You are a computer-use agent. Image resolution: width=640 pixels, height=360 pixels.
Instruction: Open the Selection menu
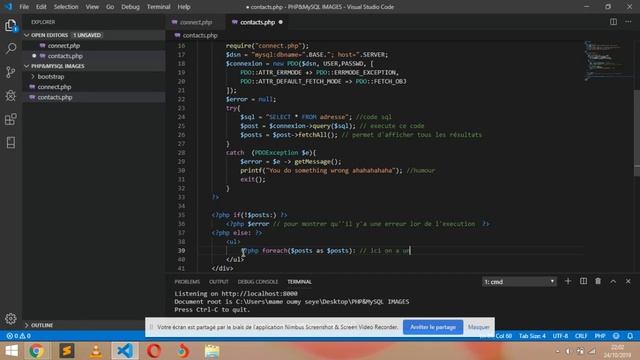[66, 7]
